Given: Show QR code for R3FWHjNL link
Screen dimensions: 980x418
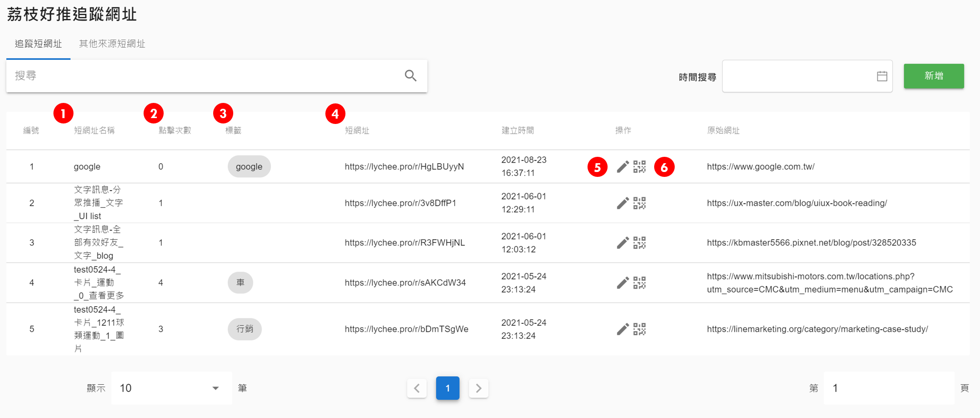Looking at the screenshot, I should [639, 243].
